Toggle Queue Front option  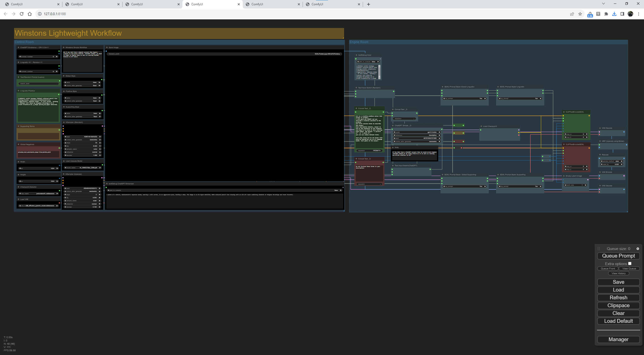608,268
